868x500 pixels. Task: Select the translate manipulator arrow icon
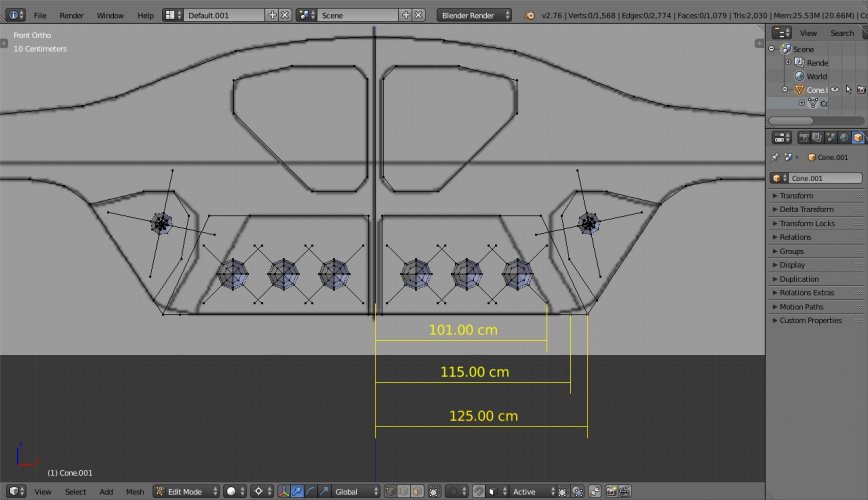297,491
